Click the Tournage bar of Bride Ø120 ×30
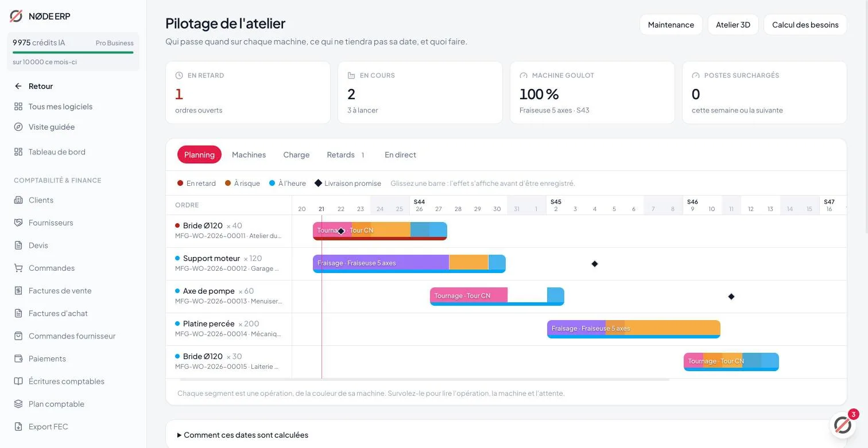Viewport: 868px width, 448px height. [693, 360]
